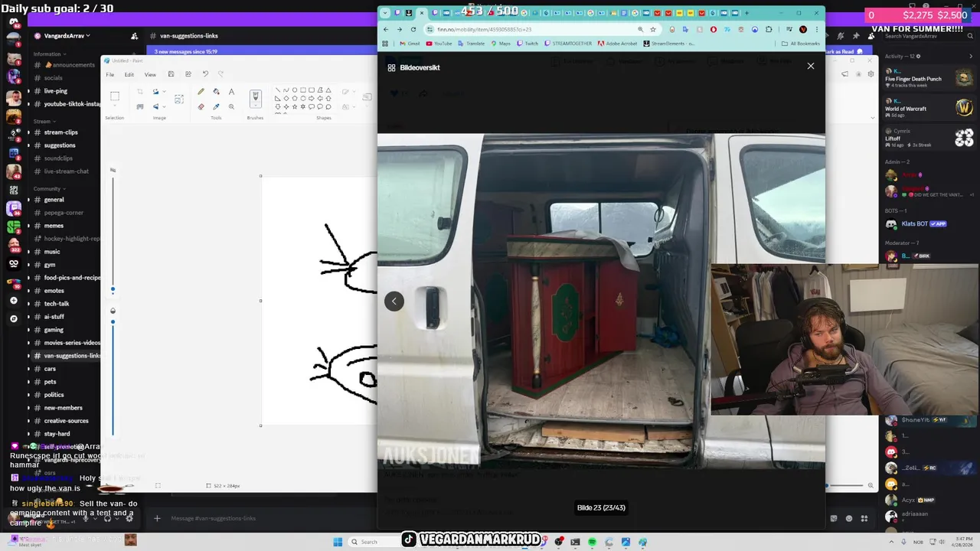This screenshot has width=980, height=551.
Task: Click the invite members icon in Discord
Action: click(134, 36)
